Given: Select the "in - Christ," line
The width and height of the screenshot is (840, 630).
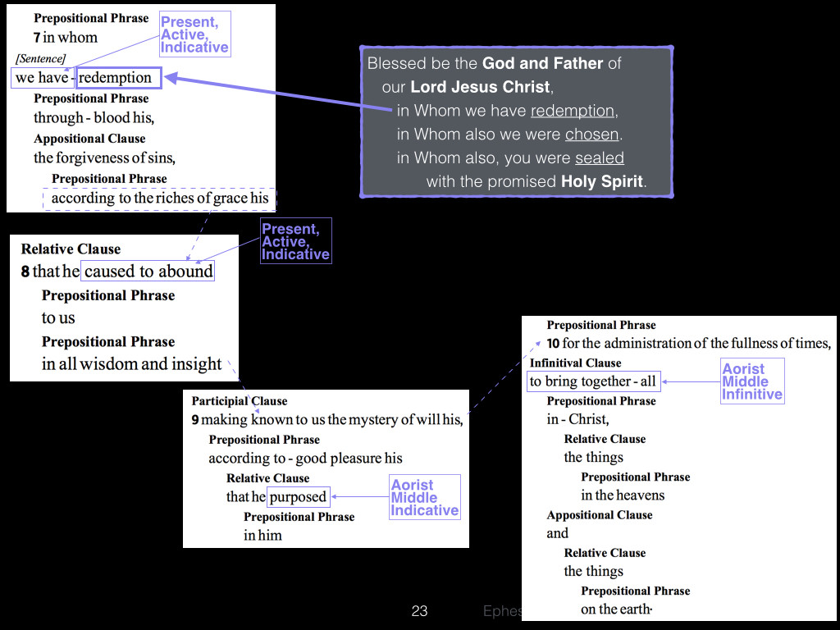Looking at the screenshot, I should tap(577, 419).
